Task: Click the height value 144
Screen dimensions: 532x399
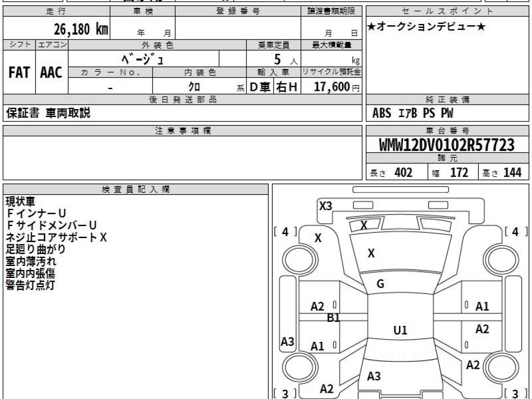Action: 512,172
